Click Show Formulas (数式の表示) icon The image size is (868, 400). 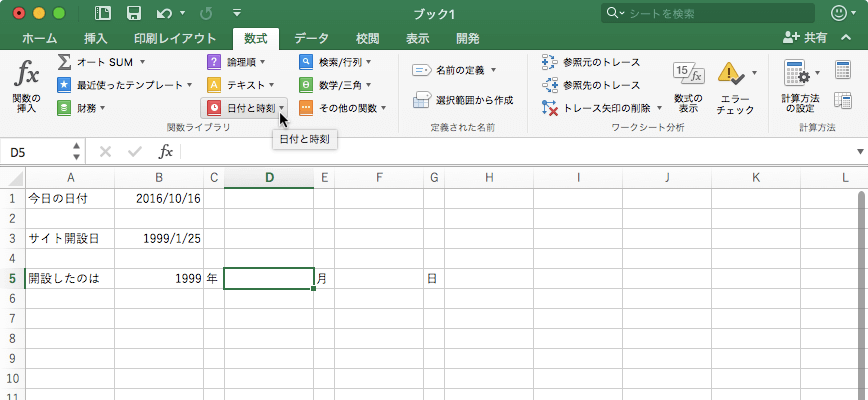coord(688,76)
